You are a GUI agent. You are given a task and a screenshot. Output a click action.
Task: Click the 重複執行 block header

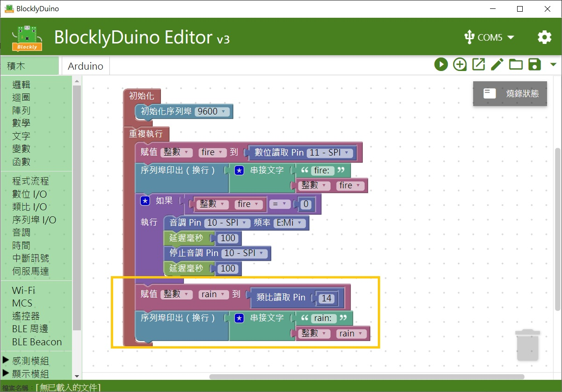[146, 134]
